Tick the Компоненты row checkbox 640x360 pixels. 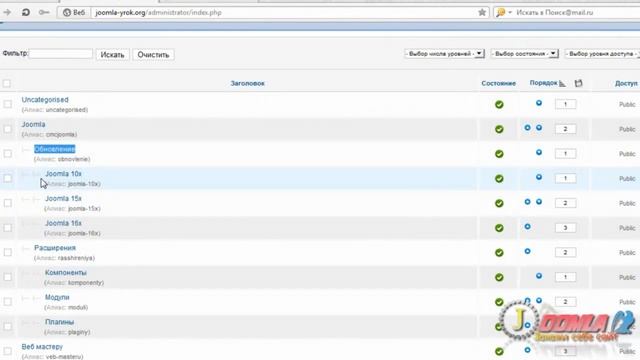[7, 277]
